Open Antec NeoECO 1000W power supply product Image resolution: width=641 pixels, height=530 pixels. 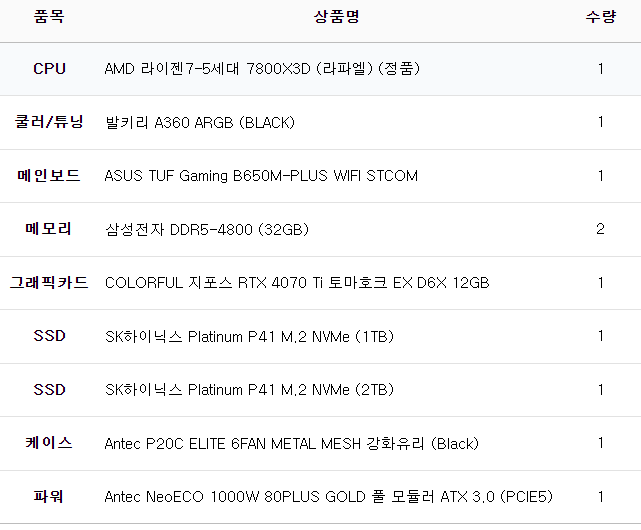pyautogui.click(x=329, y=496)
